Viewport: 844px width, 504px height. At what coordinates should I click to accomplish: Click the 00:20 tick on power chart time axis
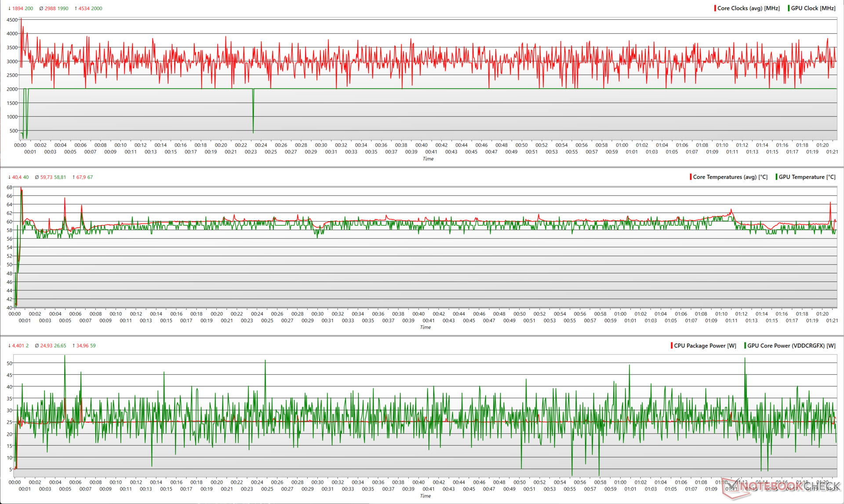click(217, 482)
